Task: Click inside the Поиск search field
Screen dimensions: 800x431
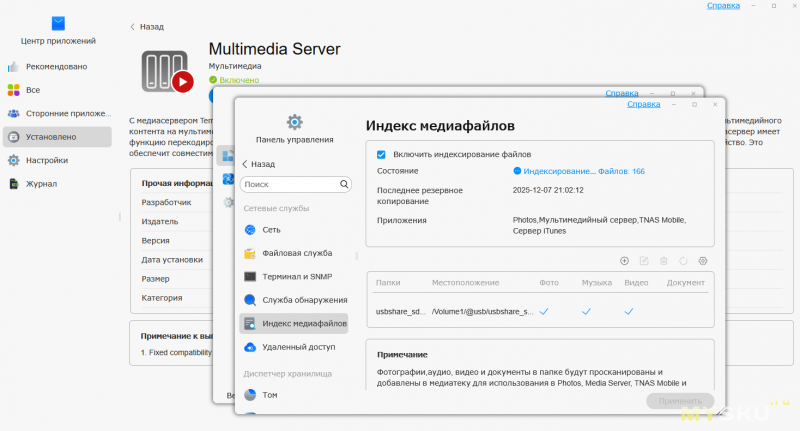Action: click(x=290, y=185)
